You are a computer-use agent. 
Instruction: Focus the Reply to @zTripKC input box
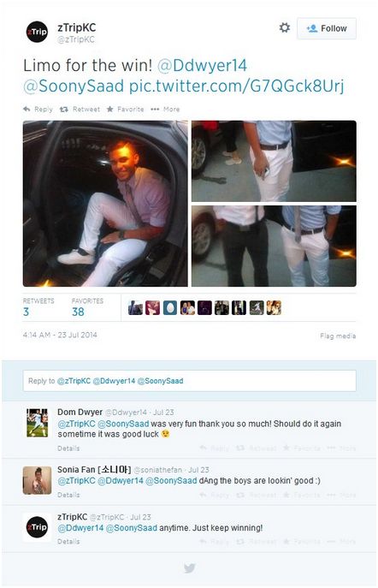(190, 381)
